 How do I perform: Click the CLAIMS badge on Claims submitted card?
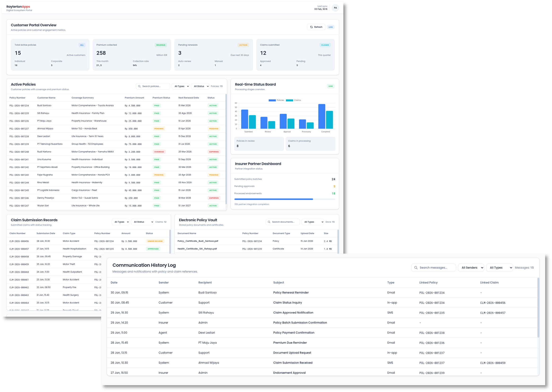point(325,45)
